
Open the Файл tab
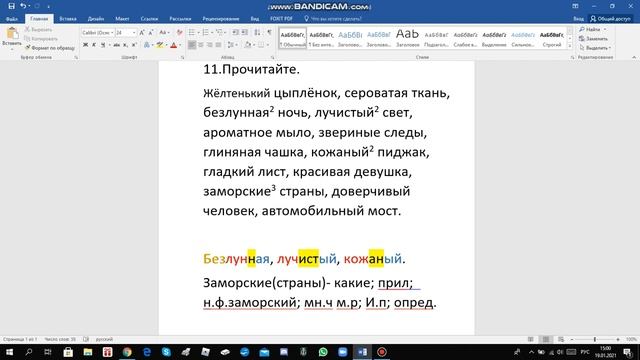12,19
